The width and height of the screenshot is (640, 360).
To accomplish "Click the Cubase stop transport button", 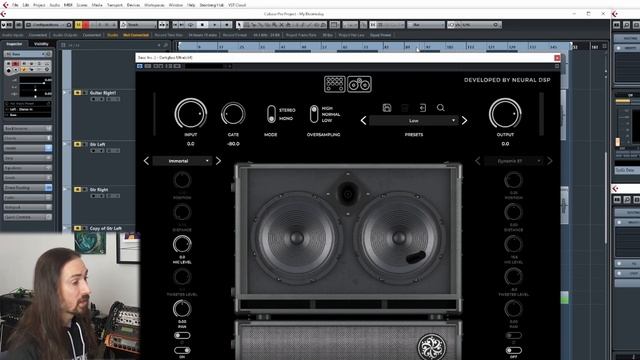I will tap(202, 25).
